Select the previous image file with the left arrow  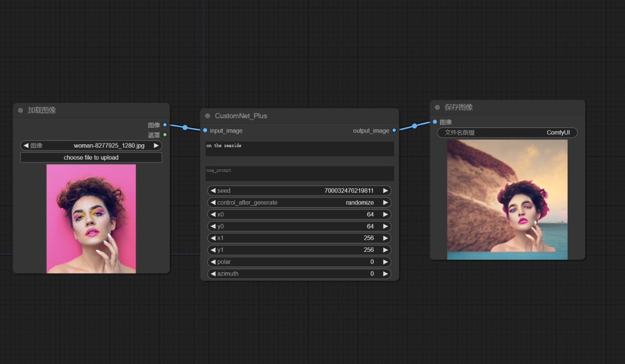pos(26,146)
